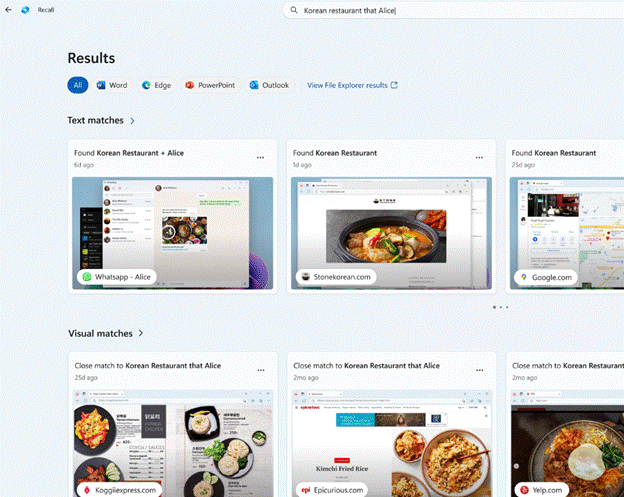This screenshot has width=624, height=497.
Task: Filter results by Word
Action: [112, 85]
